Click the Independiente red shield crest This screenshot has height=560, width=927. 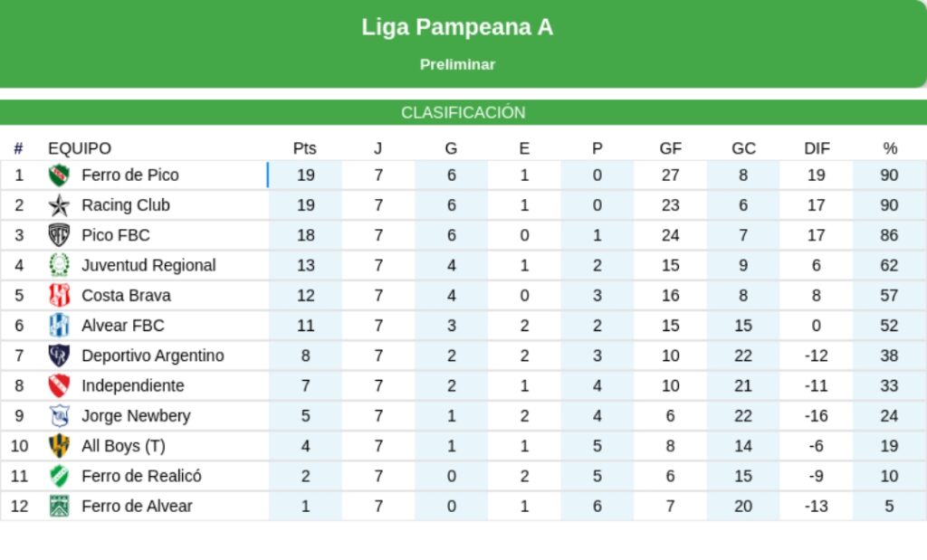pyautogui.click(x=59, y=385)
